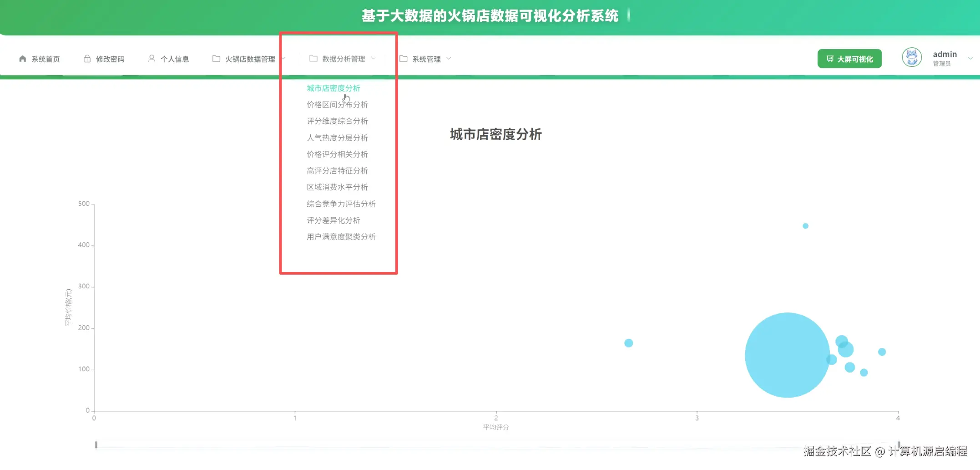Click the folder icon for 数据分析管理
The image size is (980, 470).
point(312,58)
